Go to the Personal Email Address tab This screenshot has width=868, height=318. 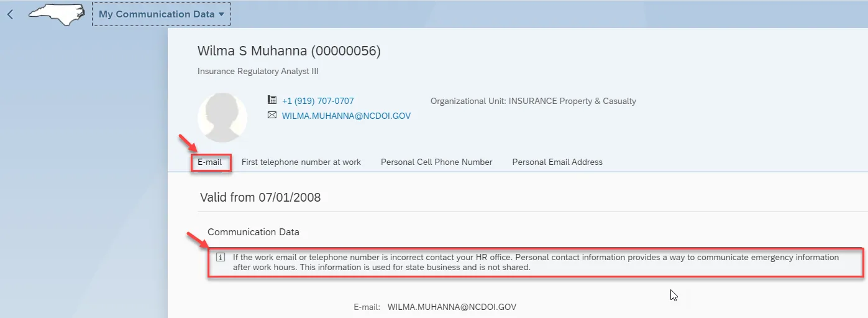[x=557, y=162]
